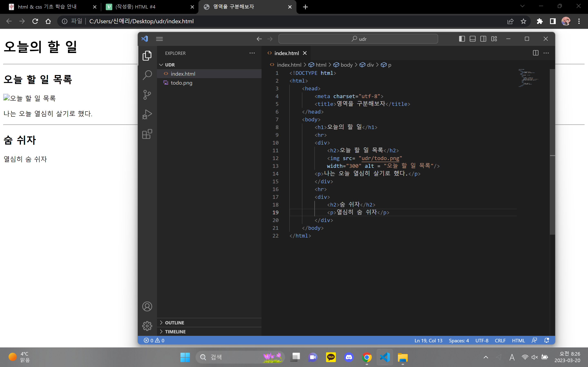Click the Spaces: 4 indentation button
Viewport: 588px width, 367px height.
459,340
